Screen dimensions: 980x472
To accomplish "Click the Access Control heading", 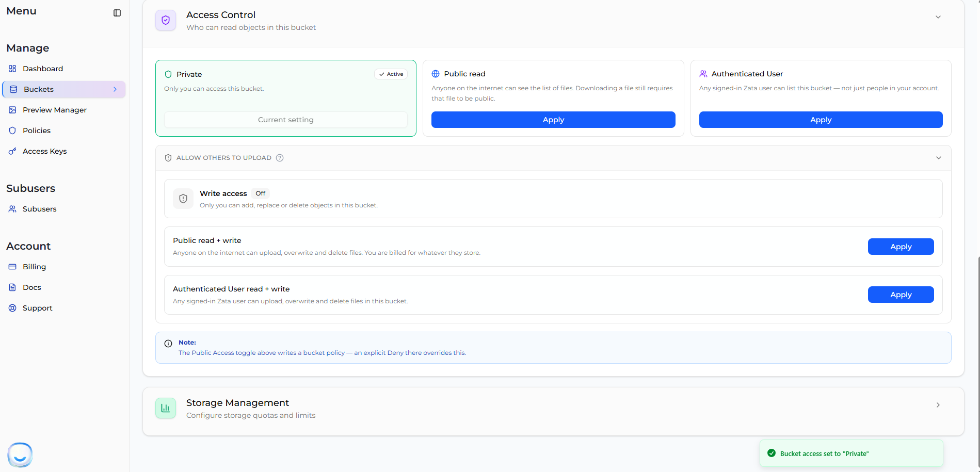I will [x=221, y=15].
